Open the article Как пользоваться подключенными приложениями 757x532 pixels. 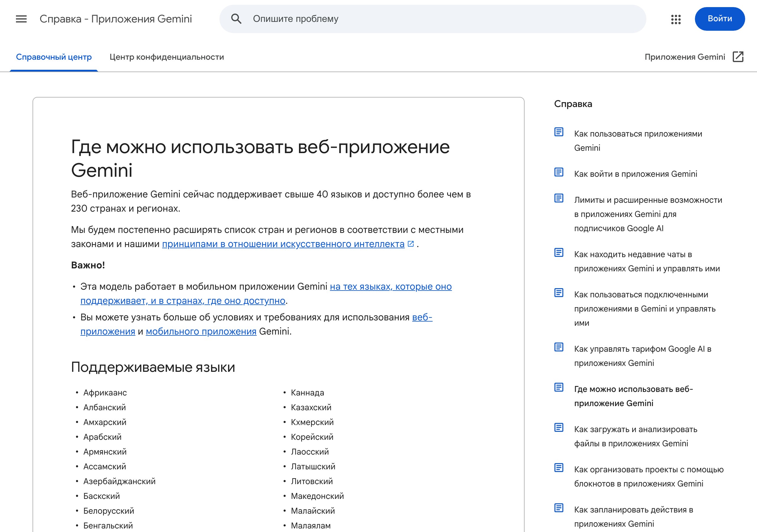[645, 309]
